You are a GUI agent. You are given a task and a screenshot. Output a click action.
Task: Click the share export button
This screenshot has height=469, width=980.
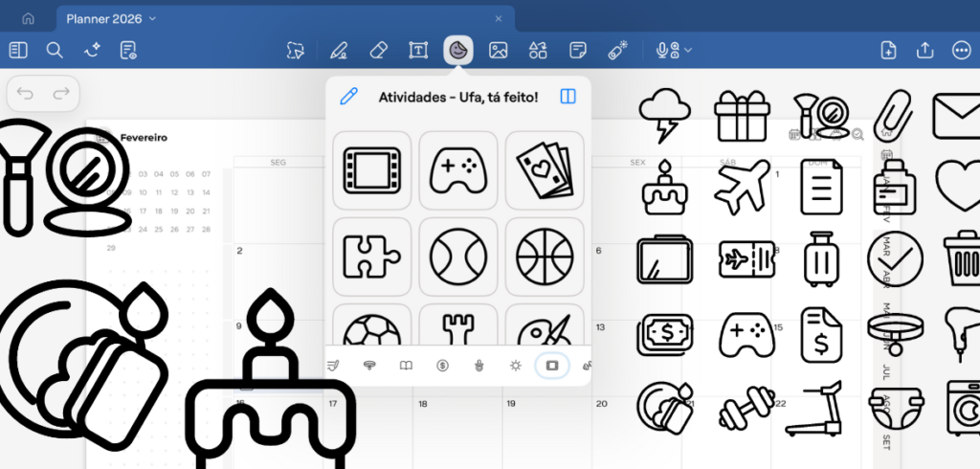click(x=924, y=50)
